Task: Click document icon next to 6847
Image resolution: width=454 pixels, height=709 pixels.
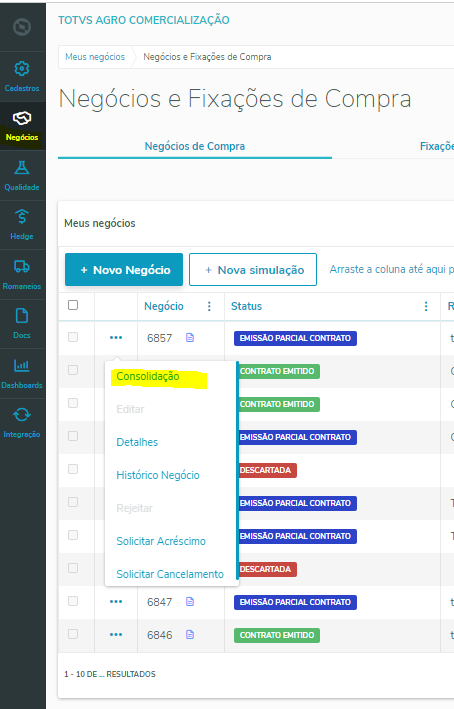Action: [190, 602]
